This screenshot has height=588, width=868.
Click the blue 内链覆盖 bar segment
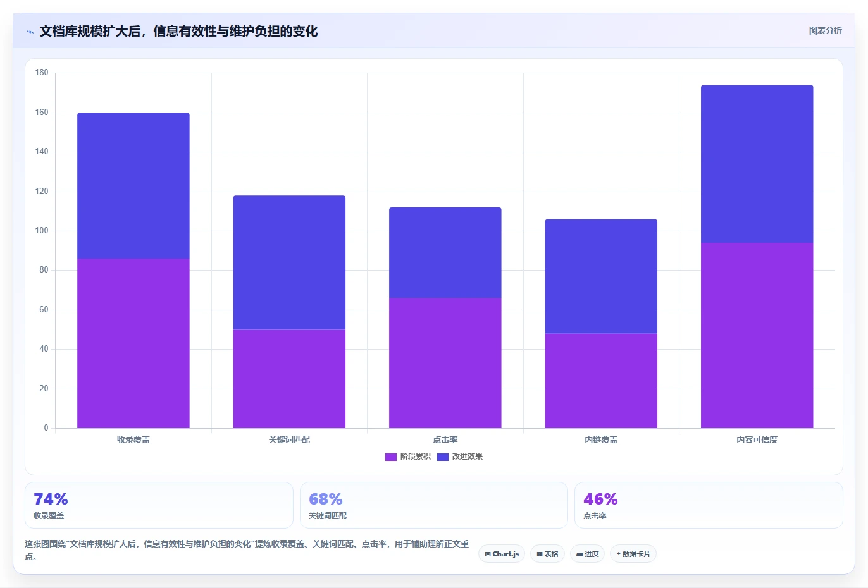click(601, 276)
